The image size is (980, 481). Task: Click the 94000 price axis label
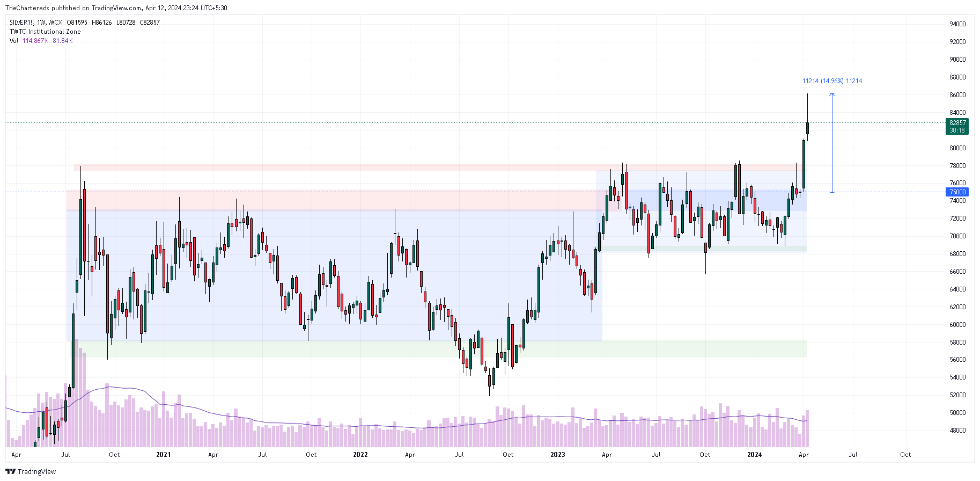(957, 24)
